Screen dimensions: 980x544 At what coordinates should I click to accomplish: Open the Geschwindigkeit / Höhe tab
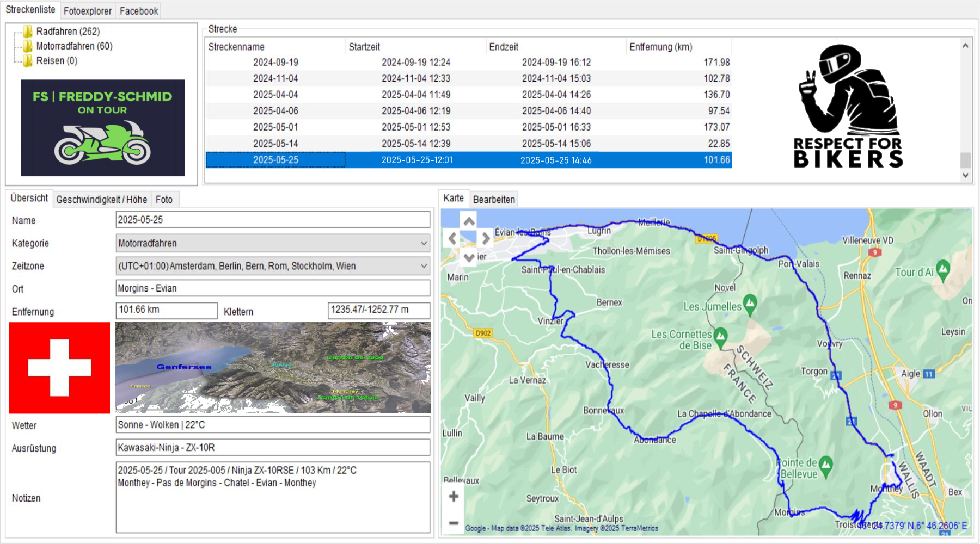coord(101,200)
